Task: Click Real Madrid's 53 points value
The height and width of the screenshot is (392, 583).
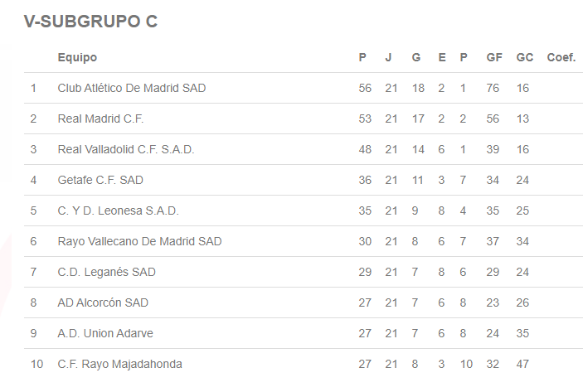Action: tap(365, 119)
